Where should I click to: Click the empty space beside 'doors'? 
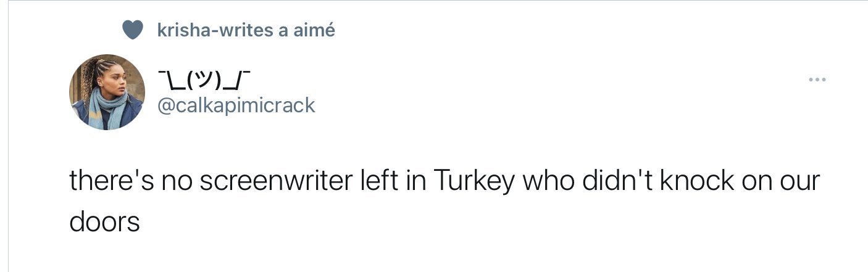click(482, 222)
